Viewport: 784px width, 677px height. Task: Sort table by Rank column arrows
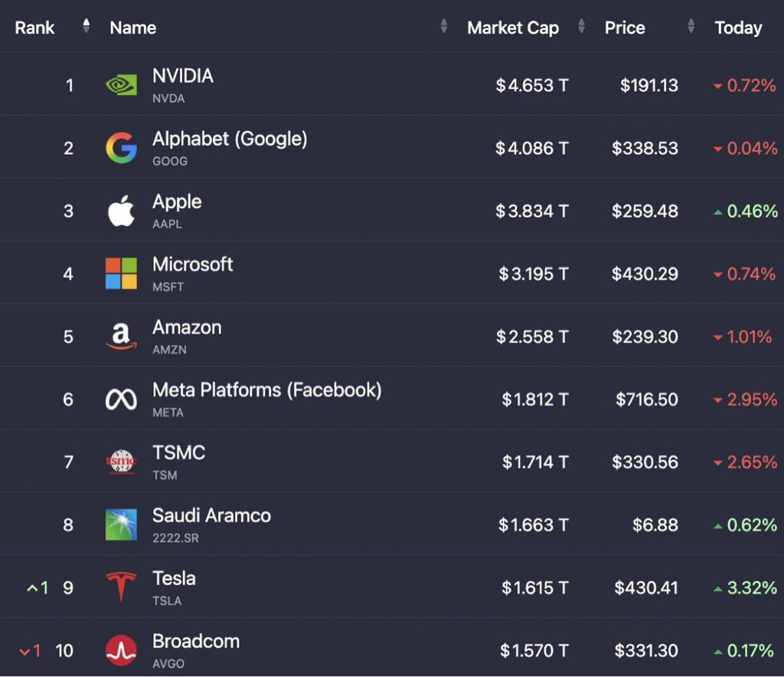pos(87,27)
